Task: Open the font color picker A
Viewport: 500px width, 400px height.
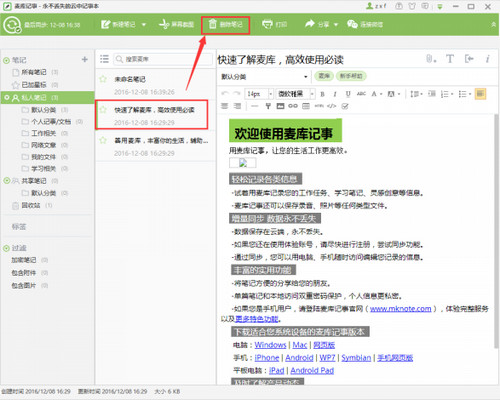Action: (x=376, y=94)
